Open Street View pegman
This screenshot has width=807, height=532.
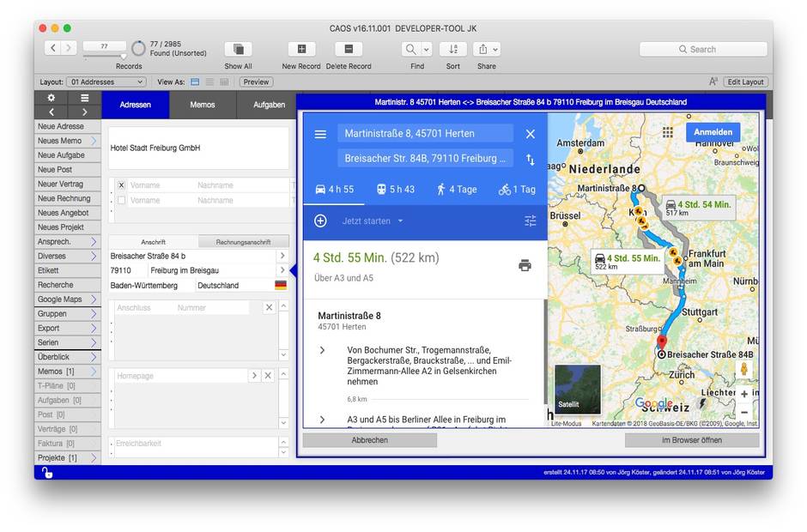tap(743, 369)
